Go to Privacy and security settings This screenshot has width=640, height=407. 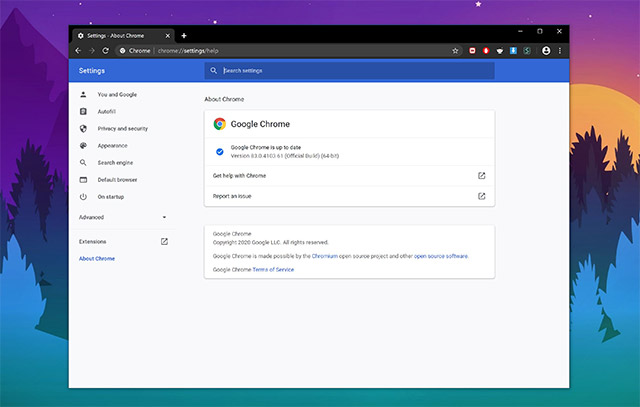[x=122, y=128]
